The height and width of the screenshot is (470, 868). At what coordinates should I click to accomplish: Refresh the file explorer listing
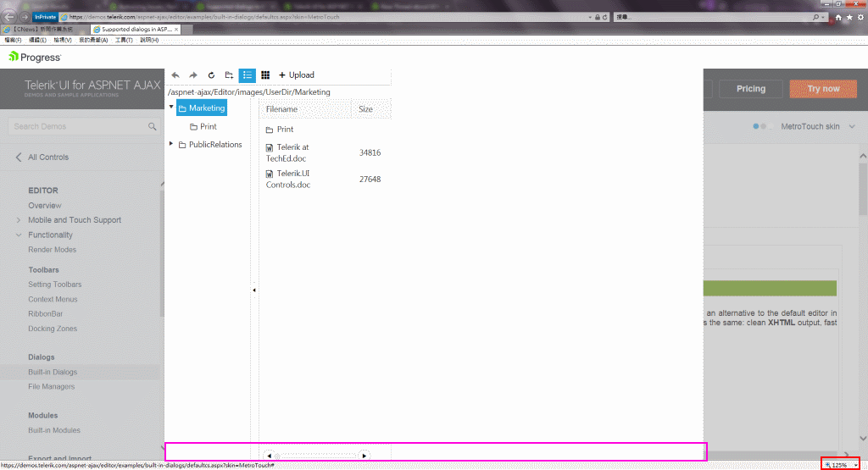(x=211, y=75)
